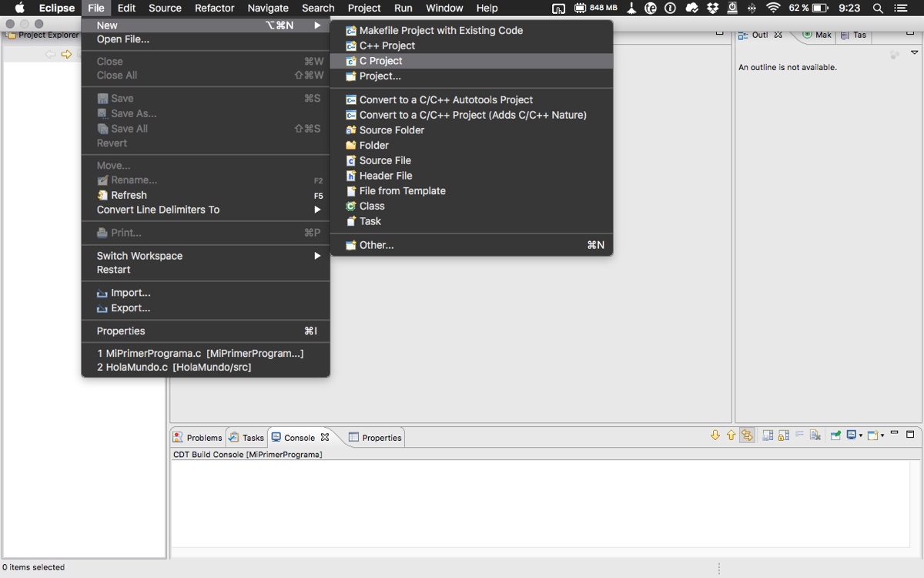924x578 pixels.
Task: Create a new Source Folder
Action: click(471, 130)
